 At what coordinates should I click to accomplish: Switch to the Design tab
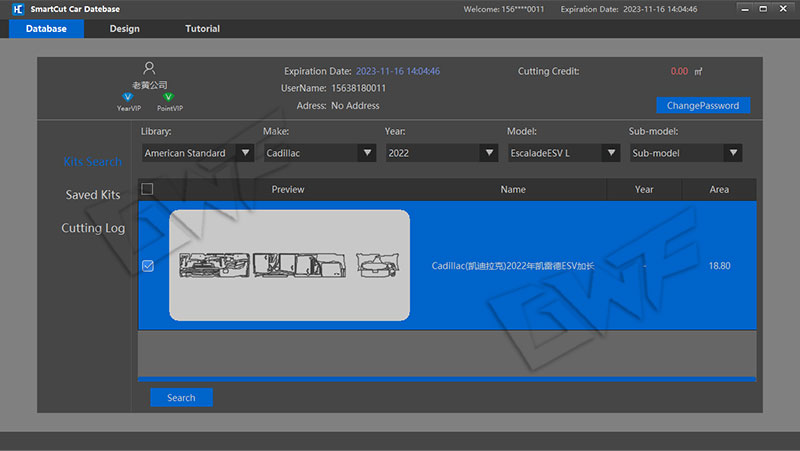tap(124, 29)
